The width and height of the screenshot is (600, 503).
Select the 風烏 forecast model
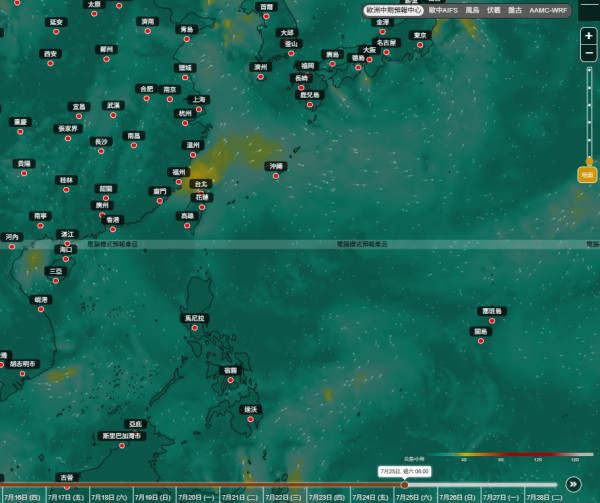[472, 10]
